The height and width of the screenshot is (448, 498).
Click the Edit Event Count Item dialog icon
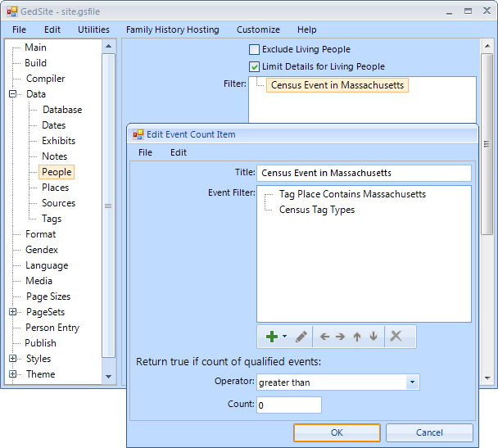[x=138, y=134]
